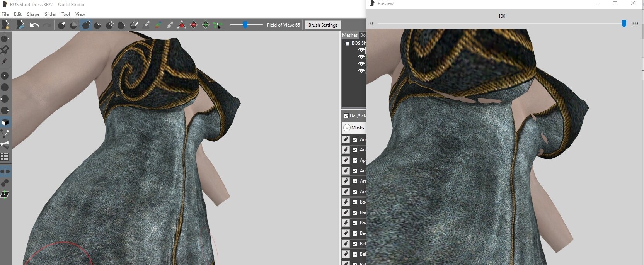Toggle wireframe connected-points icon in sidebar
The image size is (644, 265).
[x=5, y=134]
